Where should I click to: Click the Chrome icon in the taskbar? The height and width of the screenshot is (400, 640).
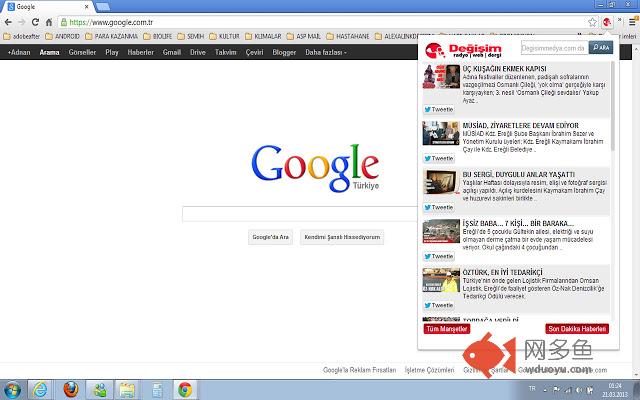pyautogui.click(x=184, y=388)
